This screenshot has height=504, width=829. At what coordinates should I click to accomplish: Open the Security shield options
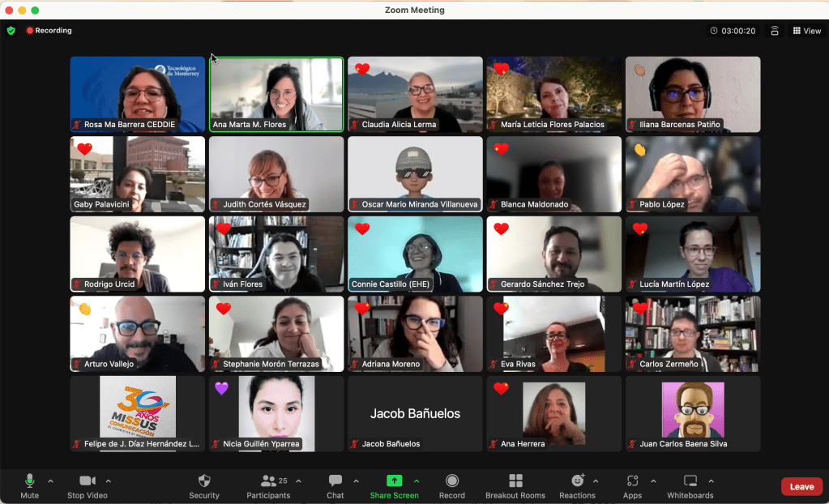point(204,485)
